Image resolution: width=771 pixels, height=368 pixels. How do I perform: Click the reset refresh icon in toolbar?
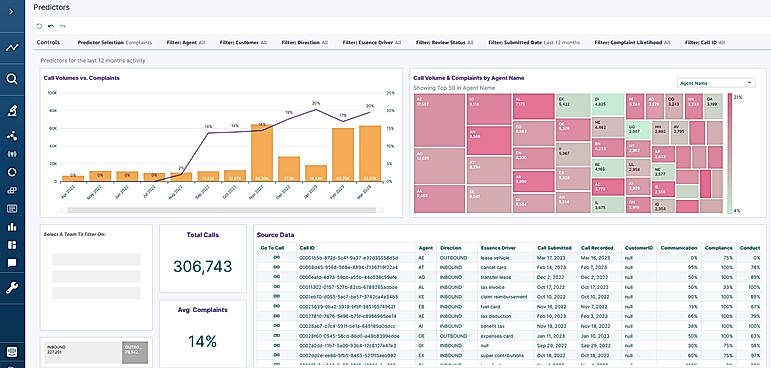[39, 26]
